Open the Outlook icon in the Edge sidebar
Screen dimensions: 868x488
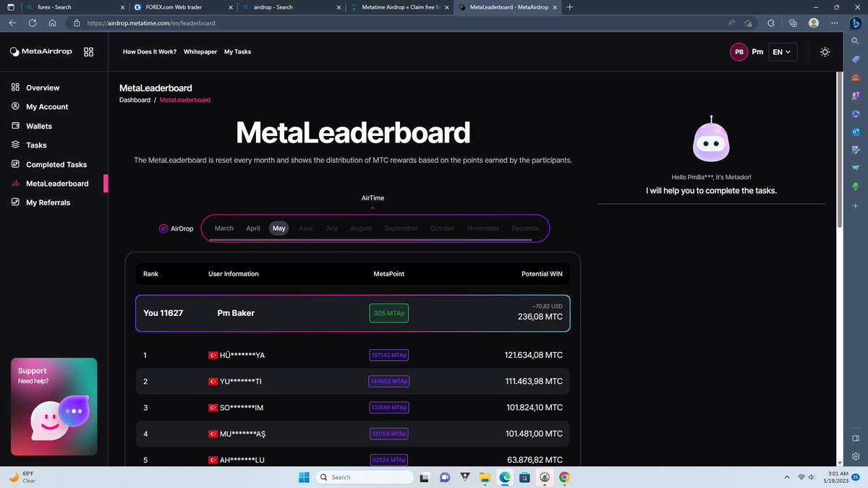click(x=856, y=132)
